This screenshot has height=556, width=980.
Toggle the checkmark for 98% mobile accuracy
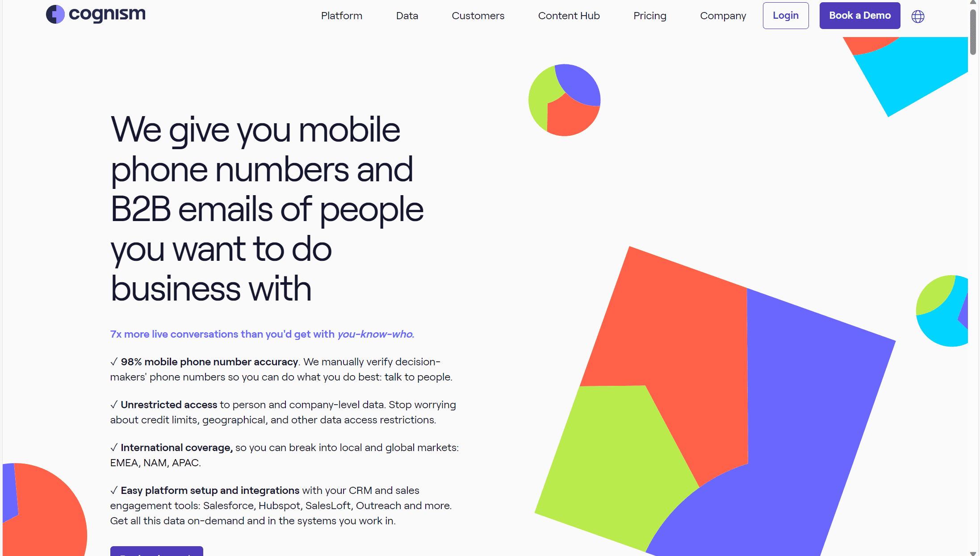coord(113,362)
